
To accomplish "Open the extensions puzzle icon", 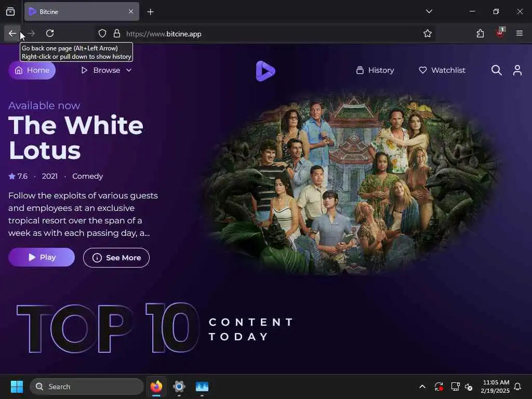I will (x=480, y=33).
